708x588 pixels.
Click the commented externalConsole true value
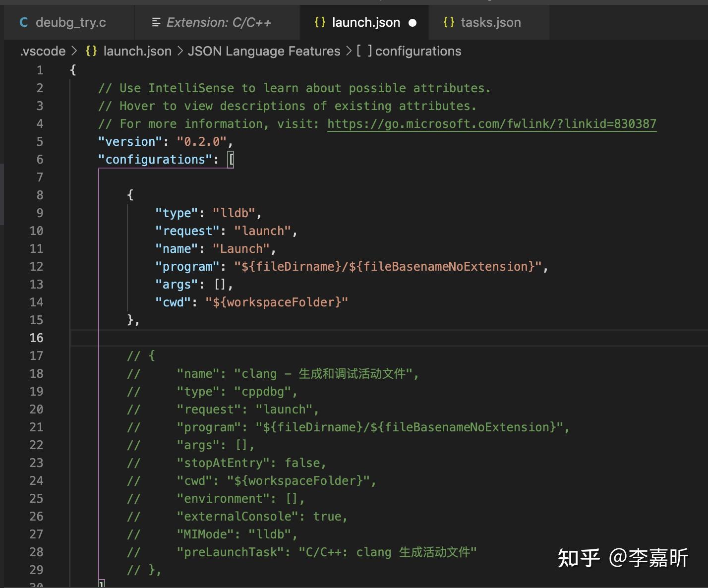pyautogui.click(x=329, y=516)
